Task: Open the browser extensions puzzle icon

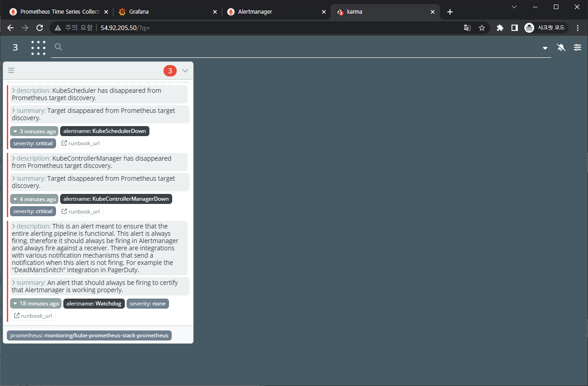Action: [x=500, y=28]
